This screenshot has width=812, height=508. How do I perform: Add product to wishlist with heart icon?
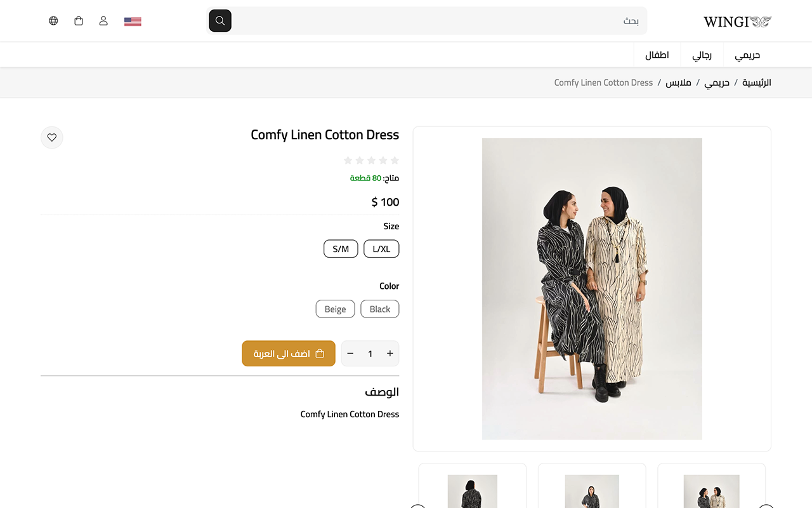pos(52,137)
